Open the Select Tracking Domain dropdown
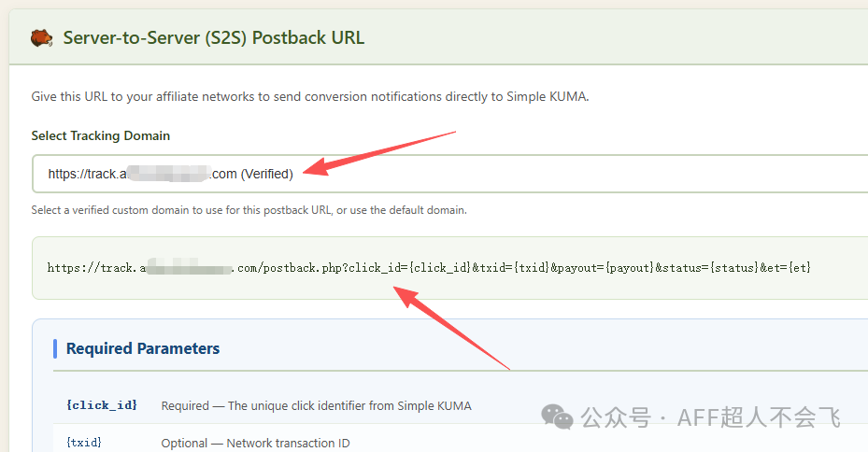Image resolution: width=868 pixels, height=452 pixels. [x=449, y=174]
